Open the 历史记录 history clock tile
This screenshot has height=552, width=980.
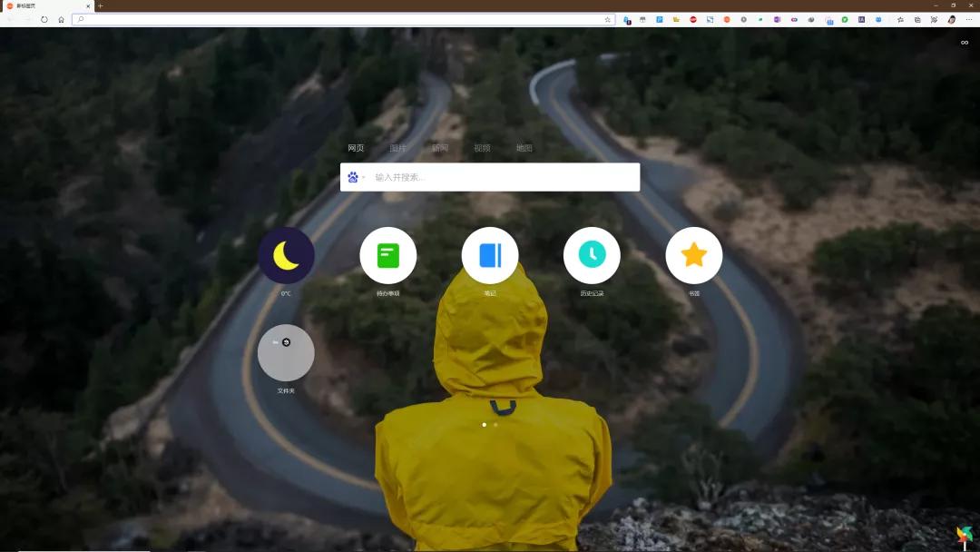pyautogui.click(x=592, y=255)
